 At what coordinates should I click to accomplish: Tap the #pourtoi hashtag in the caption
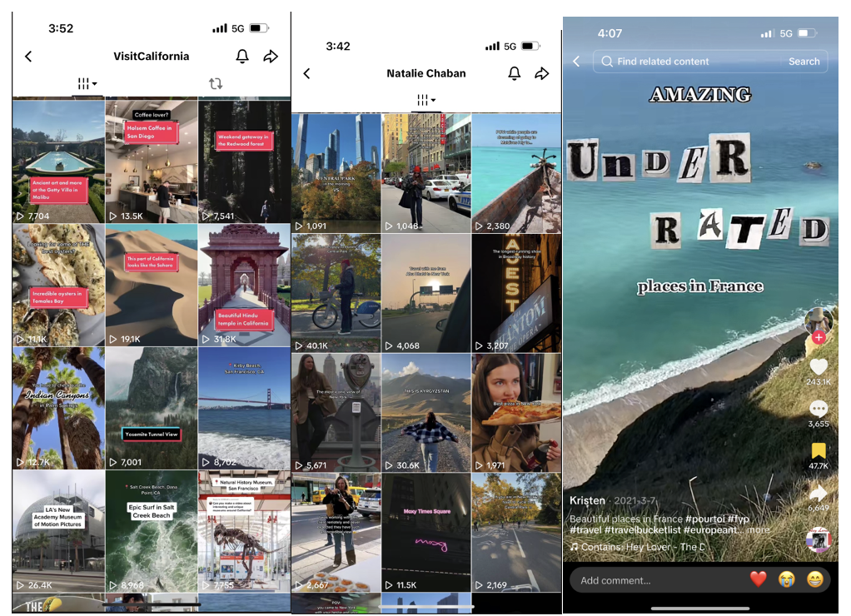pos(704,519)
